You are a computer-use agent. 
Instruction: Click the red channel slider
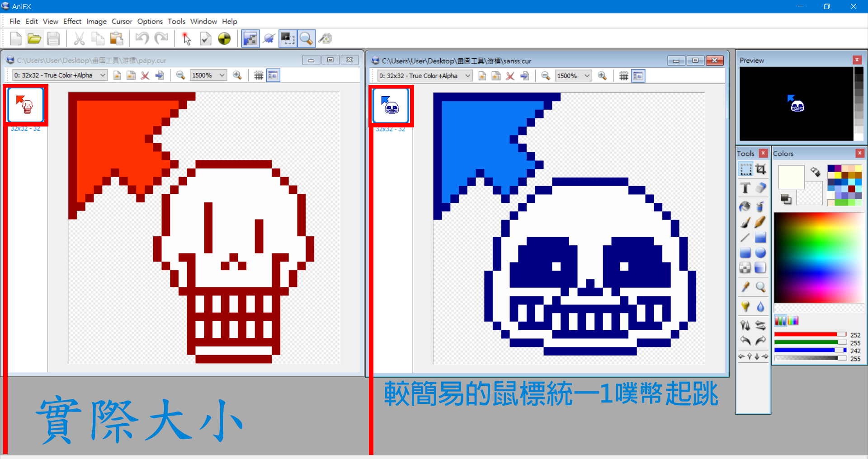[x=810, y=335]
